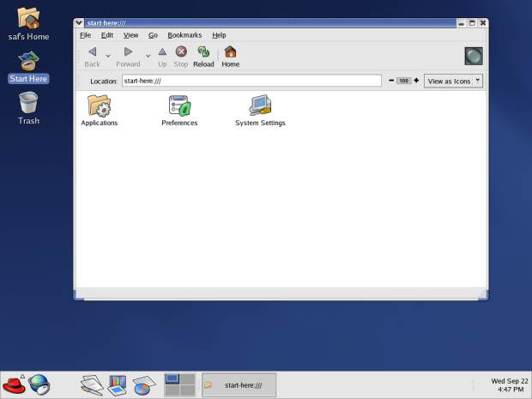Launch the word processor panel icon
Image resolution: width=532 pixels, height=399 pixels.
click(92, 384)
